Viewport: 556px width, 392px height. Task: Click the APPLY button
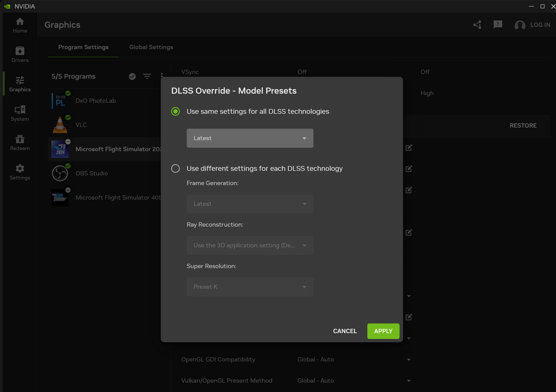click(383, 331)
